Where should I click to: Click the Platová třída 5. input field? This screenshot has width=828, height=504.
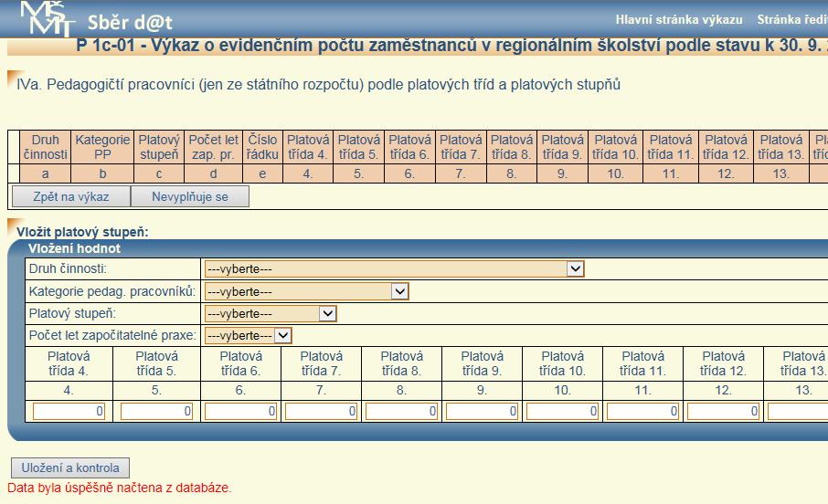156,411
